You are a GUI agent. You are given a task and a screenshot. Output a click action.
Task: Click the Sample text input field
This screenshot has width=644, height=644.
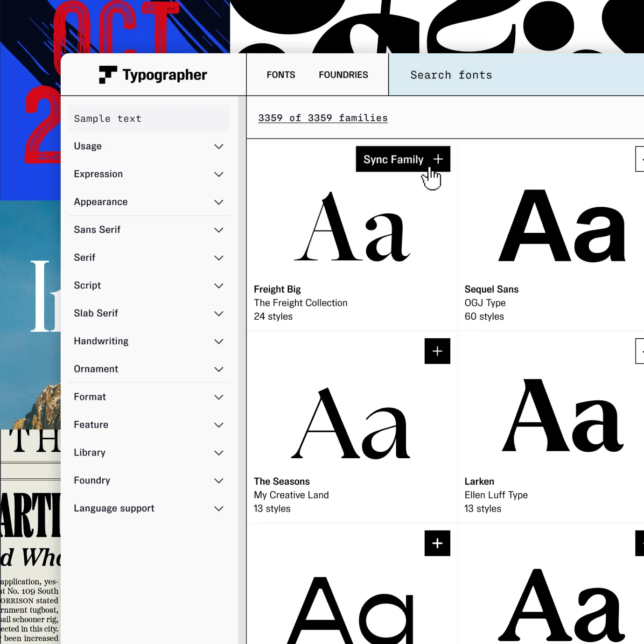pyautogui.click(x=148, y=118)
